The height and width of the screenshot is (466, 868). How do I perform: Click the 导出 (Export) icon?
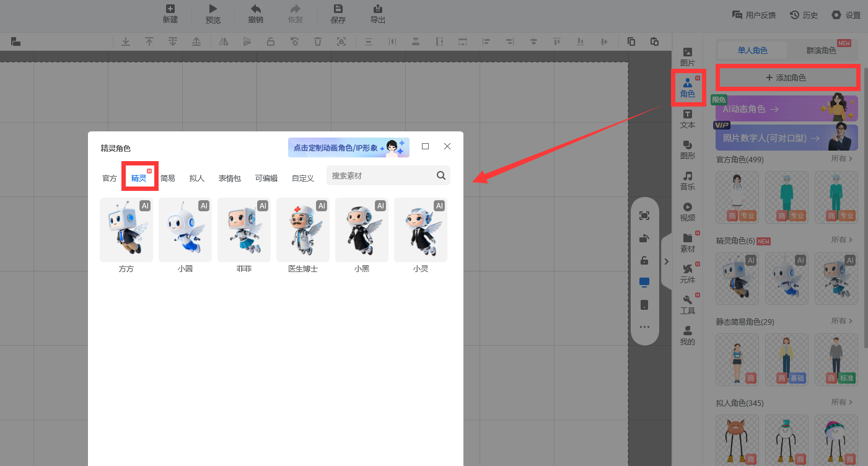[378, 9]
